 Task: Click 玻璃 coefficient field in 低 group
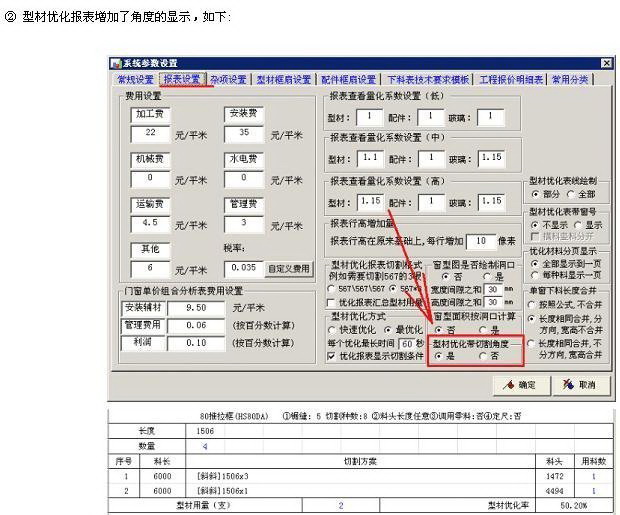click(x=491, y=117)
